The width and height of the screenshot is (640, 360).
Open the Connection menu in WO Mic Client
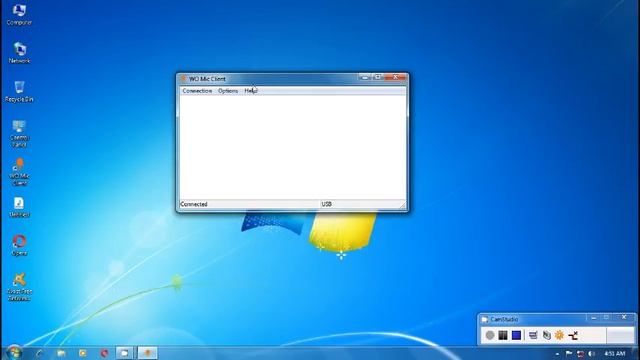[x=197, y=91]
